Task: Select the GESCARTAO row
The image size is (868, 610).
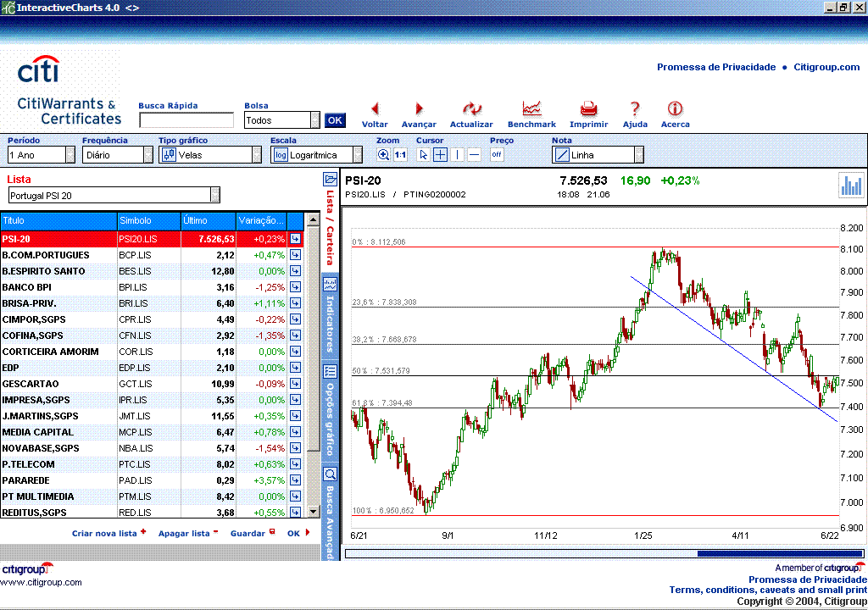Action: 153,384
